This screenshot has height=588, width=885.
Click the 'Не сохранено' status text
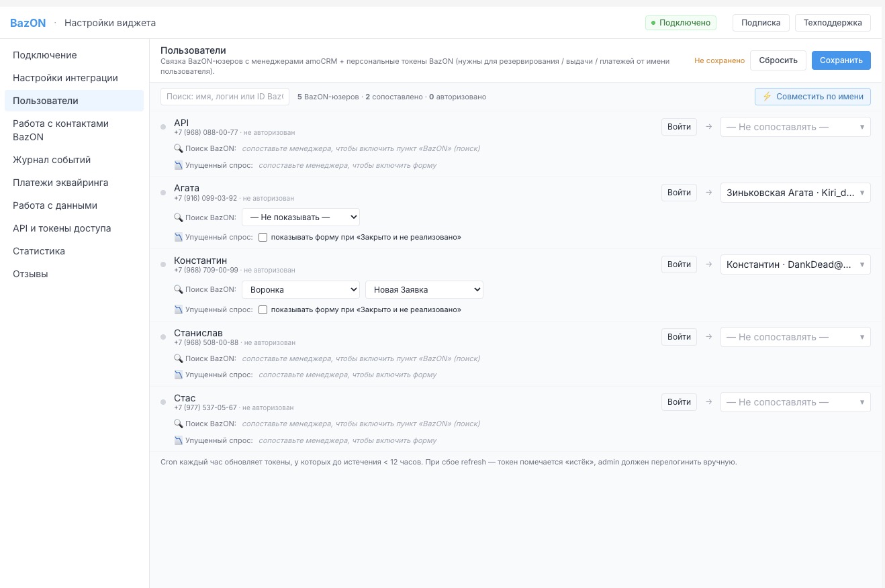coord(720,60)
